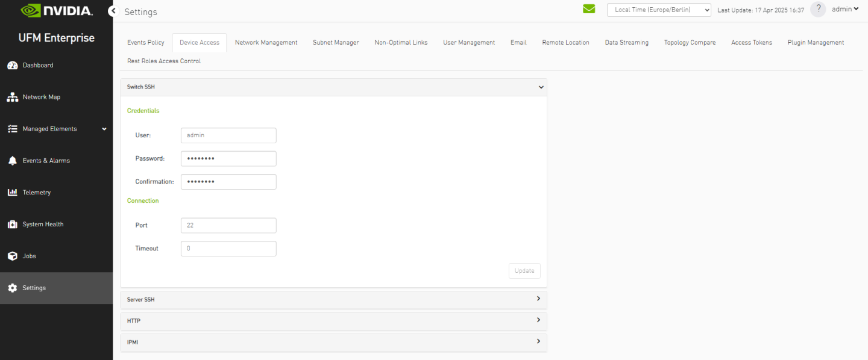Open help with the question mark icon
The image size is (868, 360).
point(818,9)
